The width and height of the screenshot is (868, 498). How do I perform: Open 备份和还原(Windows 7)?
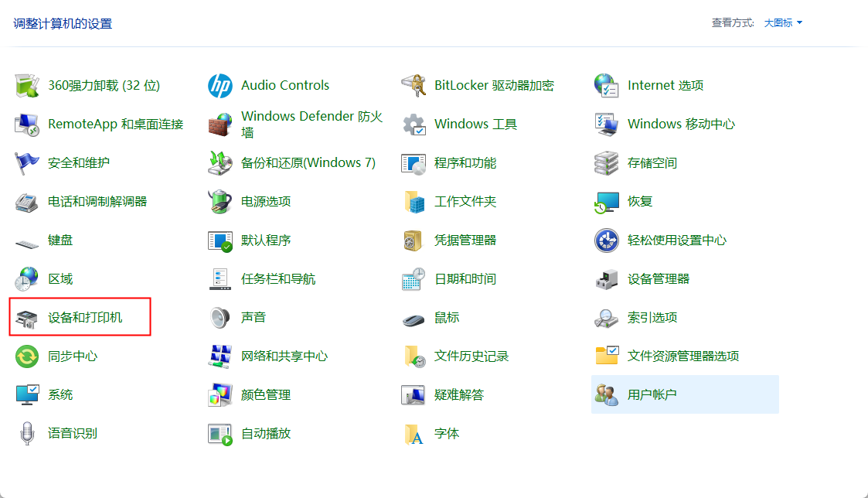[x=305, y=162]
